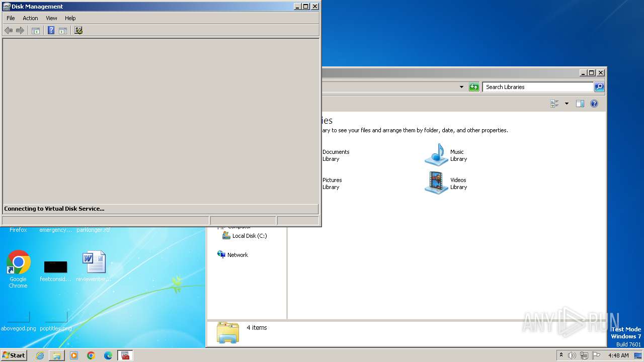Select abovegod.png desktop file
Image resolution: width=644 pixels, height=362 pixels.
[18, 322]
